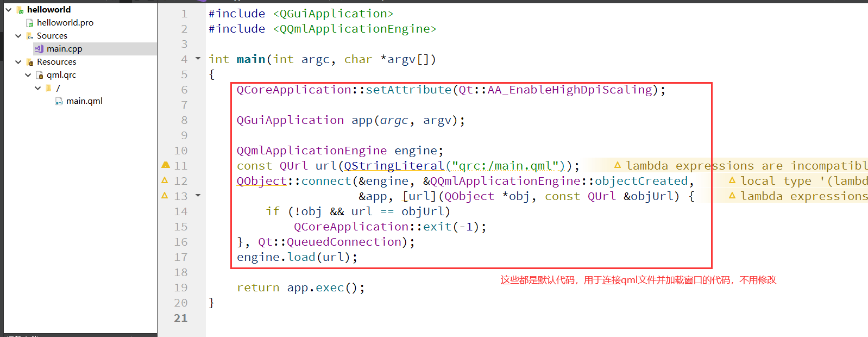Click the 'lambda expressions are incompatibl' warning annotation
The image size is (868, 337).
point(740,166)
